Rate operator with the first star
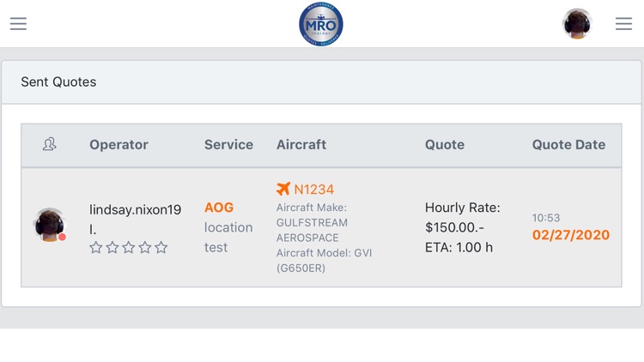644x362 pixels. pyautogui.click(x=96, y=248)
